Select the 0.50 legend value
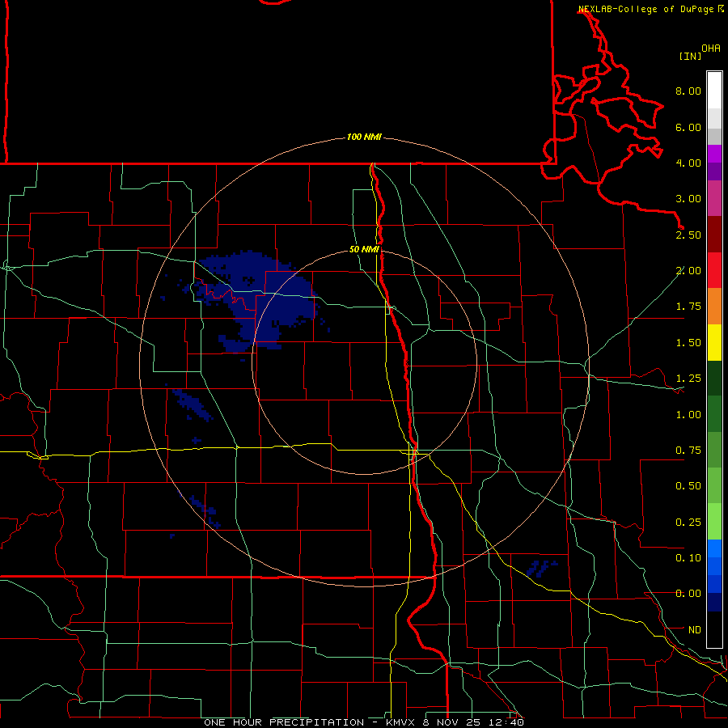Screen dimensions: 728x728 688,486
